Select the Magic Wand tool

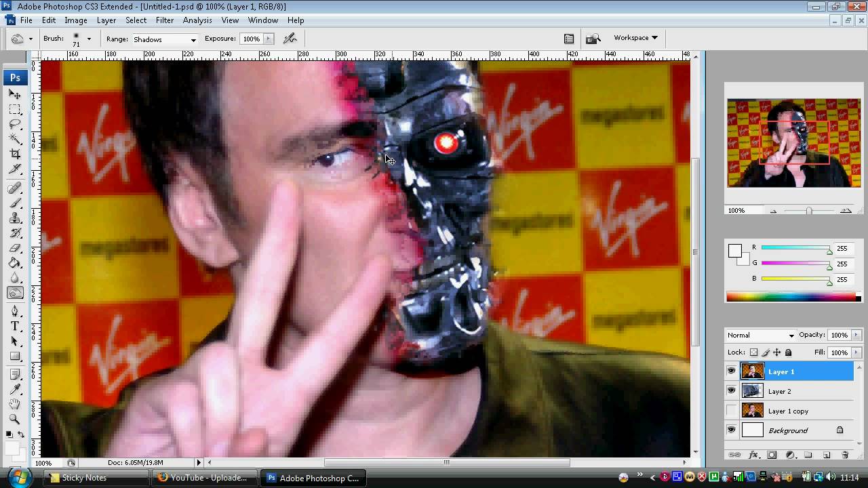coord(15,139)
